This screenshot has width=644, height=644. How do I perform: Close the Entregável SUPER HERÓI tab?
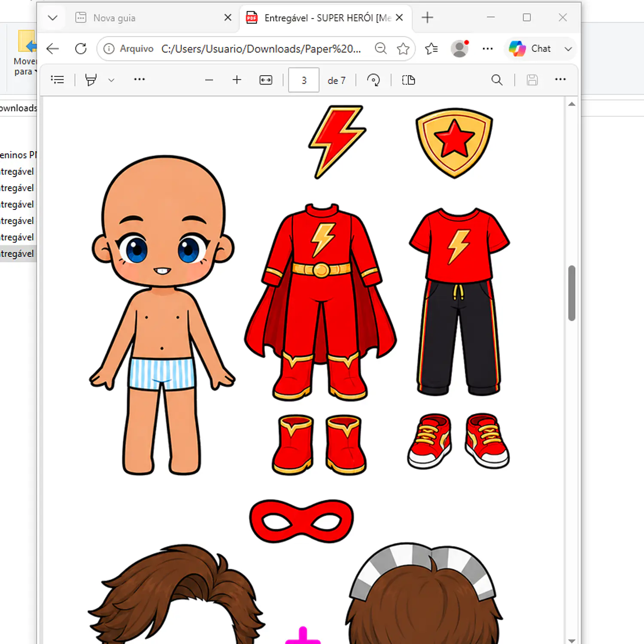399,18
